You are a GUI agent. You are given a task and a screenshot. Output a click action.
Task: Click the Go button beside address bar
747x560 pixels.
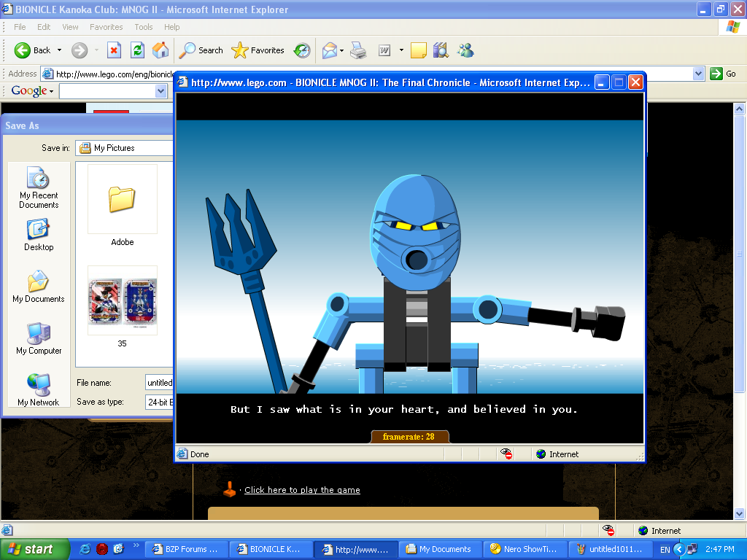point(723,74)
